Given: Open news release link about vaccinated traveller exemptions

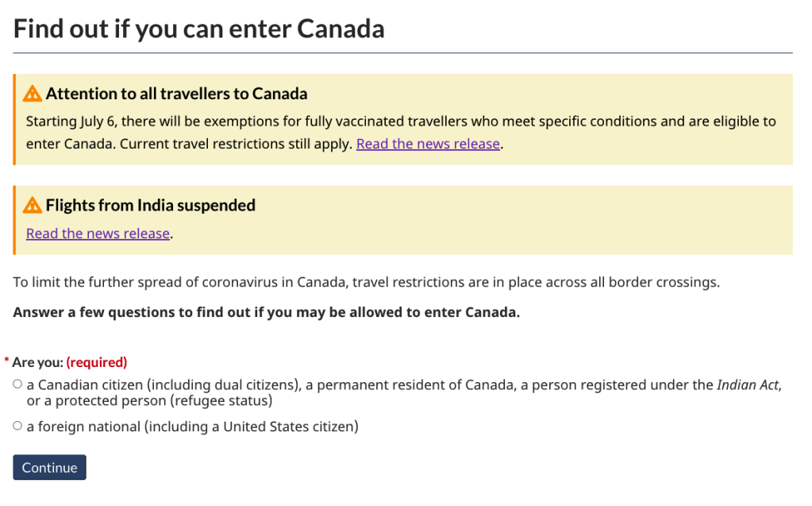Looking at the screenshot, I should click(x=428, y=144).
